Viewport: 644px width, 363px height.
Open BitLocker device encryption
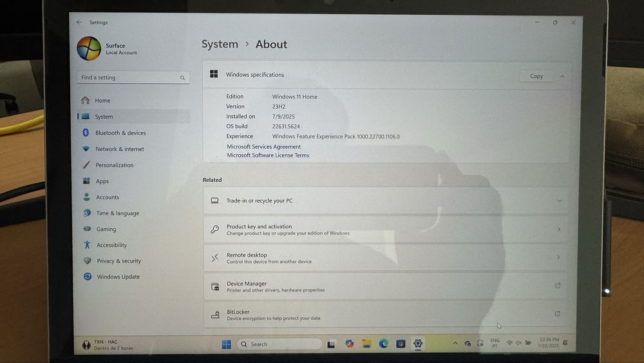pyautogui.click(x=386, y=315)
